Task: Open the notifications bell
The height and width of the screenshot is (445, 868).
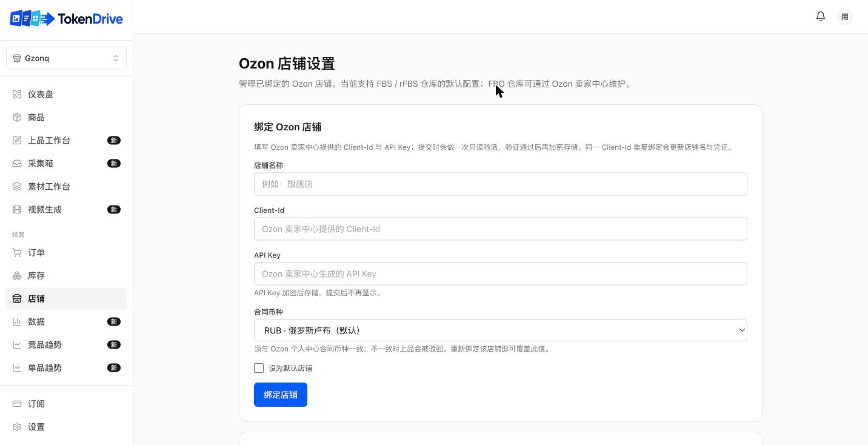Action: (x=821, y=16)
